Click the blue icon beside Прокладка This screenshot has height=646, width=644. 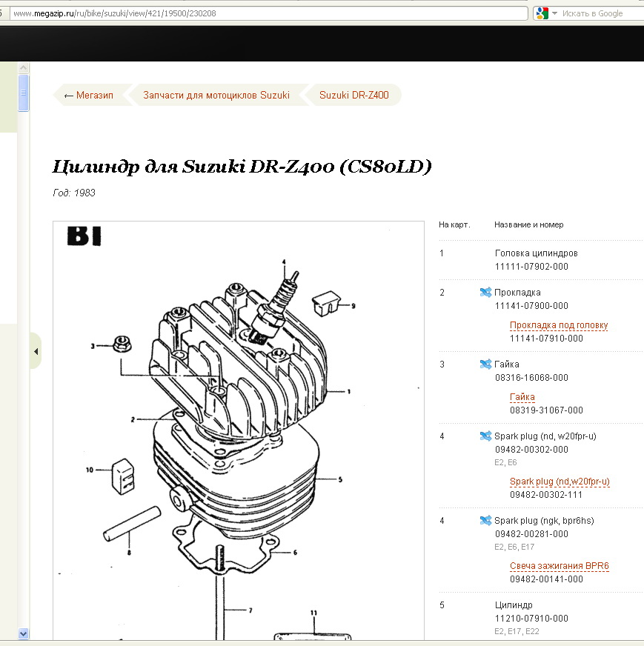(x=486, y=292)
